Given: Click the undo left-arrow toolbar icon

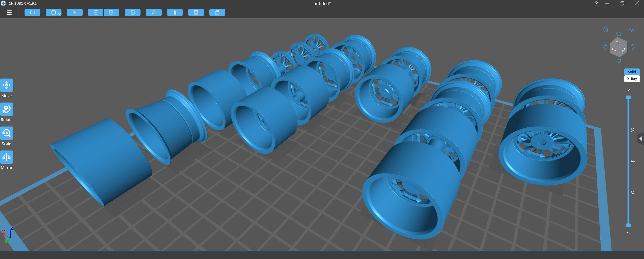Looking at the screenshot, I should coord(96,13).
